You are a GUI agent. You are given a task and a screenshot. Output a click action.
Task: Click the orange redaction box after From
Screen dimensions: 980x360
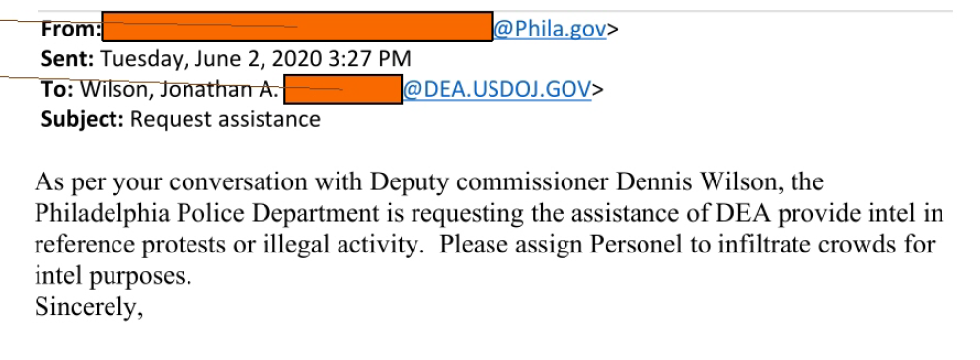click(x=297, y=27)
